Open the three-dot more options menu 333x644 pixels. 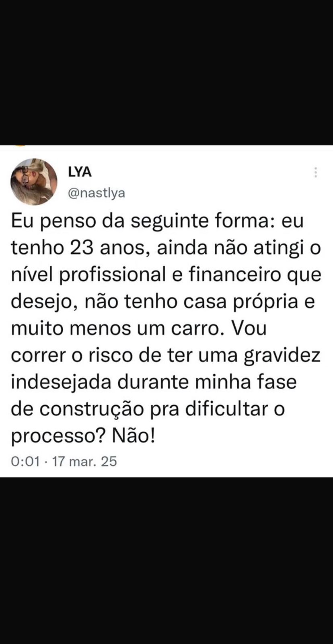(316, 172)
